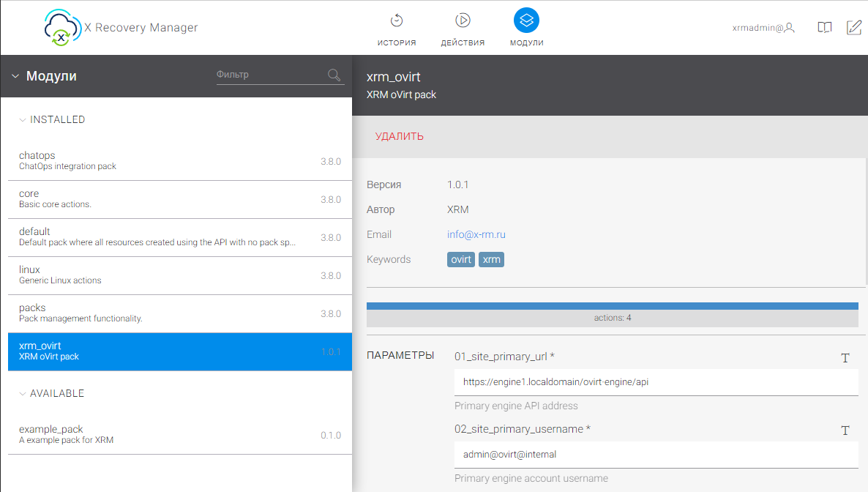Click the search magnifier icon in filter
The image size is (868, 492).
pyautogui.click(x=334, y=75)
